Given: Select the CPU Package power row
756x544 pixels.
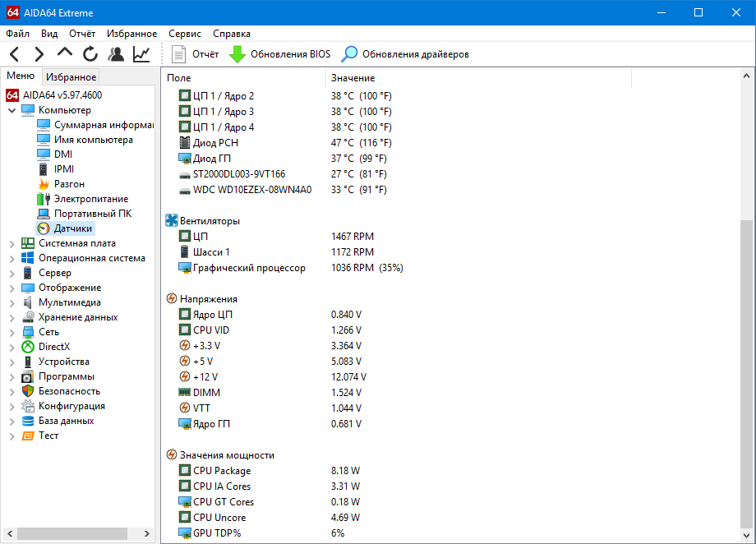Looking at the screenshot, I should click(222, 471).
